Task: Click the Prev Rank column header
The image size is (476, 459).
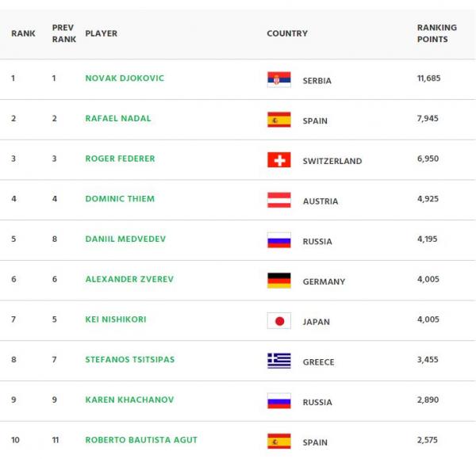Action: [x=63, y=33]
